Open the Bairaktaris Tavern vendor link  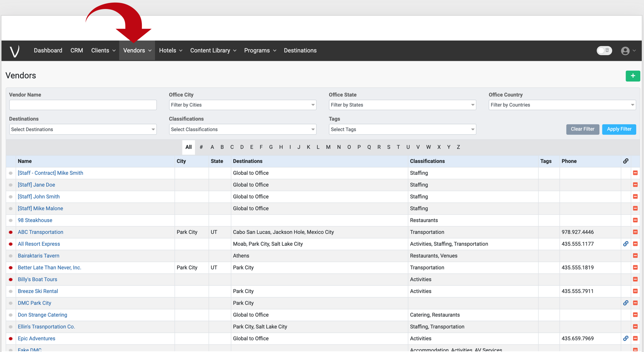[39, 256]
